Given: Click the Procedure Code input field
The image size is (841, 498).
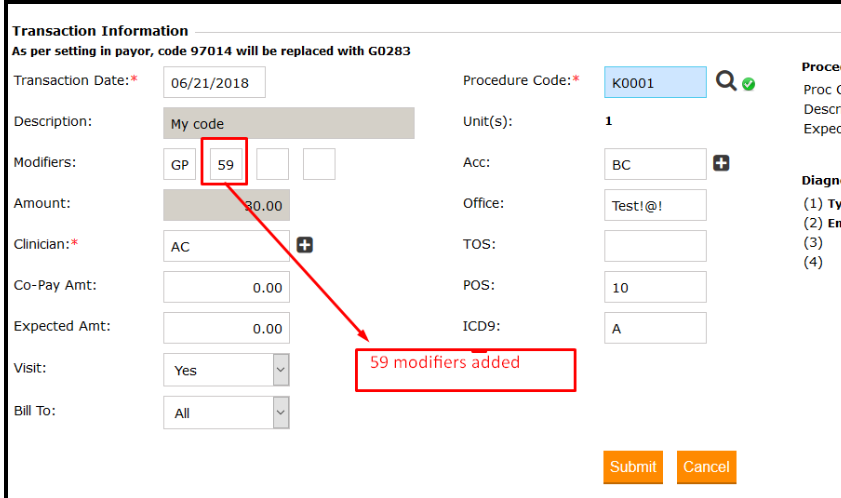Looking at the screenshot, I should [x=655, y=83].
